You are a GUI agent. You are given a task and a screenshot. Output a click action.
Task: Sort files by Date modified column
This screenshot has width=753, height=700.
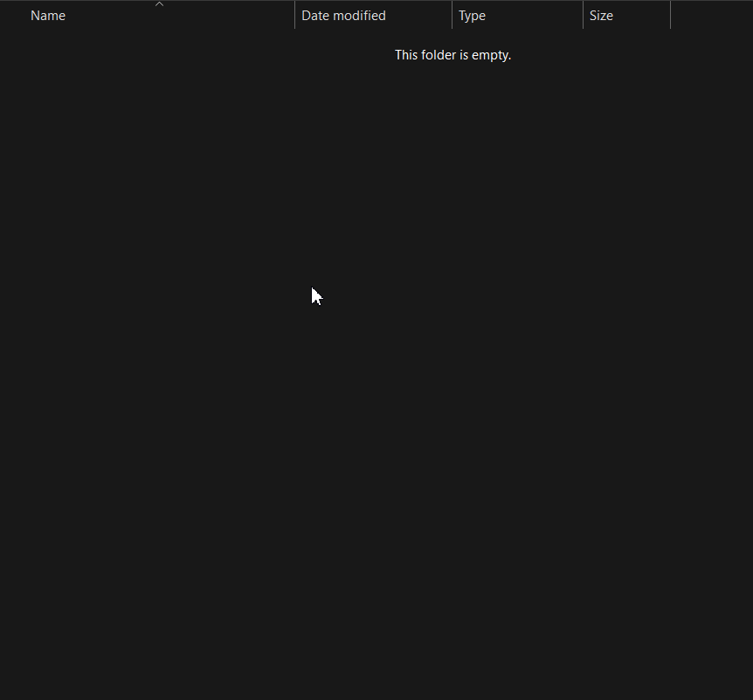343,16
